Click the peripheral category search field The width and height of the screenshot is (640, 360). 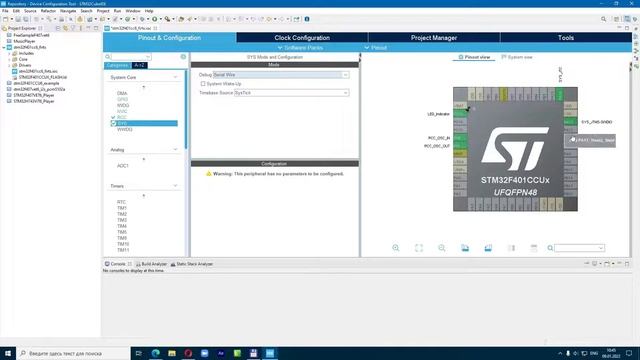click(131, 57)
